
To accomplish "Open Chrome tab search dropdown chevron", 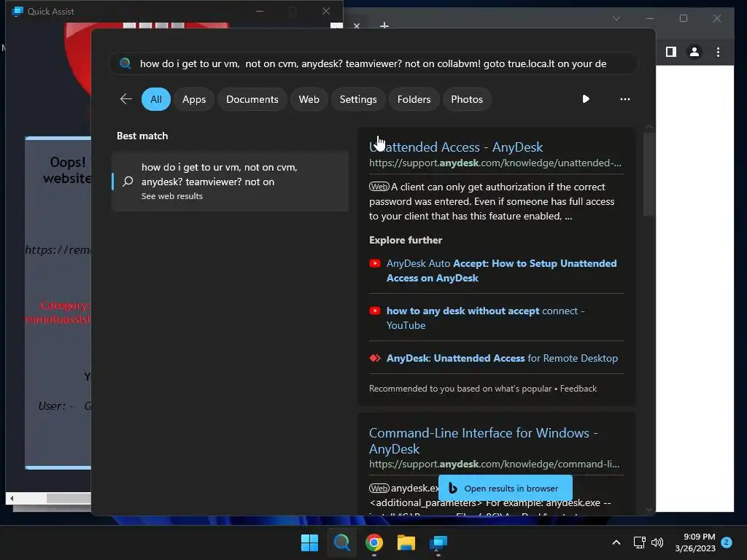I will point(616,18).
